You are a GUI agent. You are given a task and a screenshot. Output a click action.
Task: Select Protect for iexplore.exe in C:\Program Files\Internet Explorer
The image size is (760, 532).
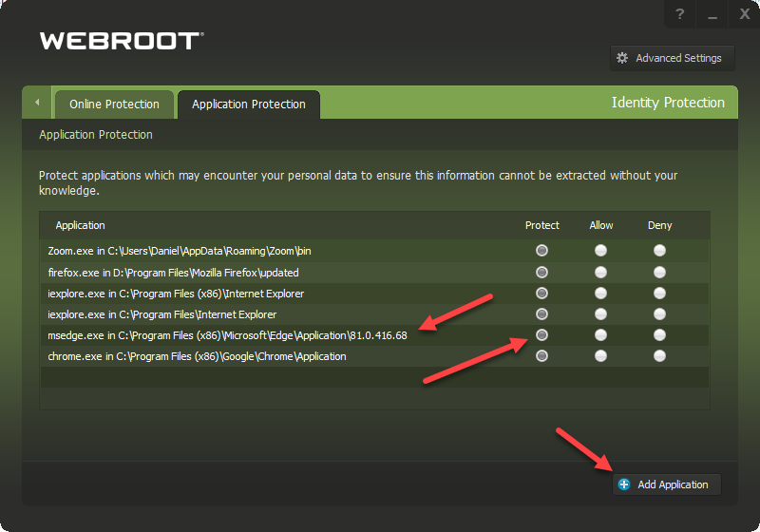click(x=541, y=313)
